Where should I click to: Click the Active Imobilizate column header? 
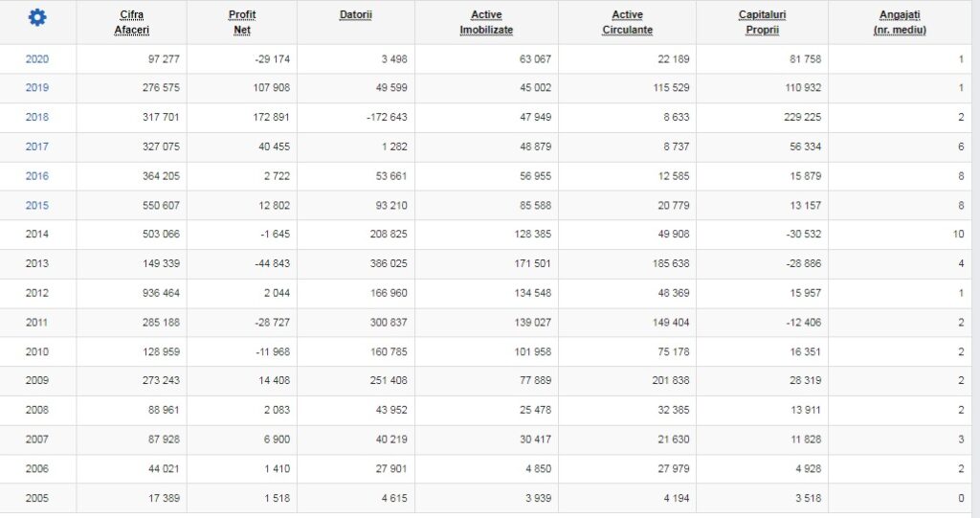point(486,22)
